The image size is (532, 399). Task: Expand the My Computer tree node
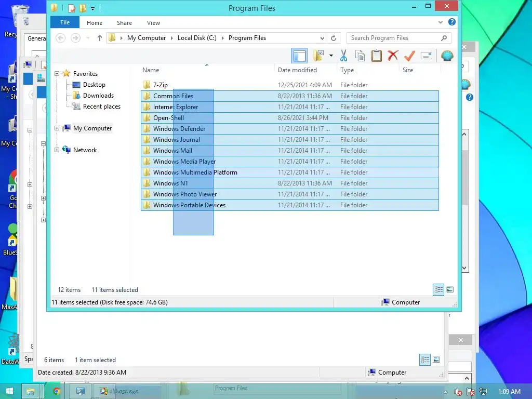click(x=57, y=128)
